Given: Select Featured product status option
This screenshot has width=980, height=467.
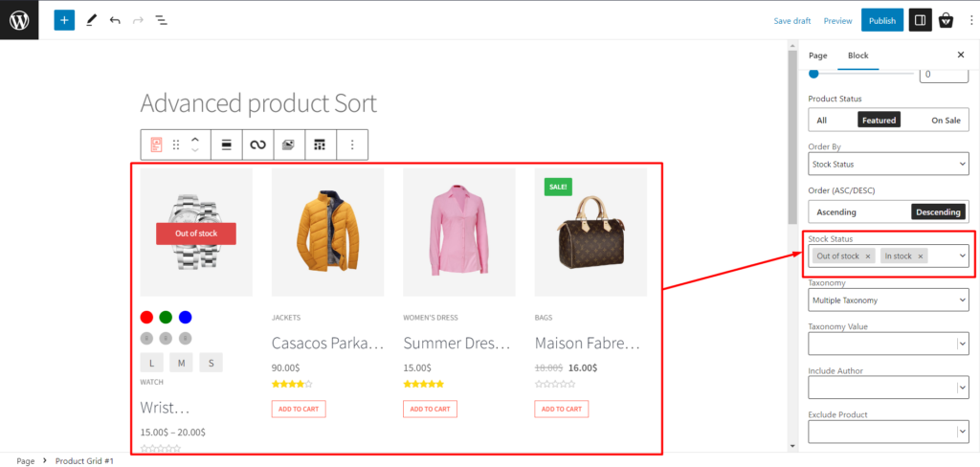Looking at the screenshot, I should point(879,120).
